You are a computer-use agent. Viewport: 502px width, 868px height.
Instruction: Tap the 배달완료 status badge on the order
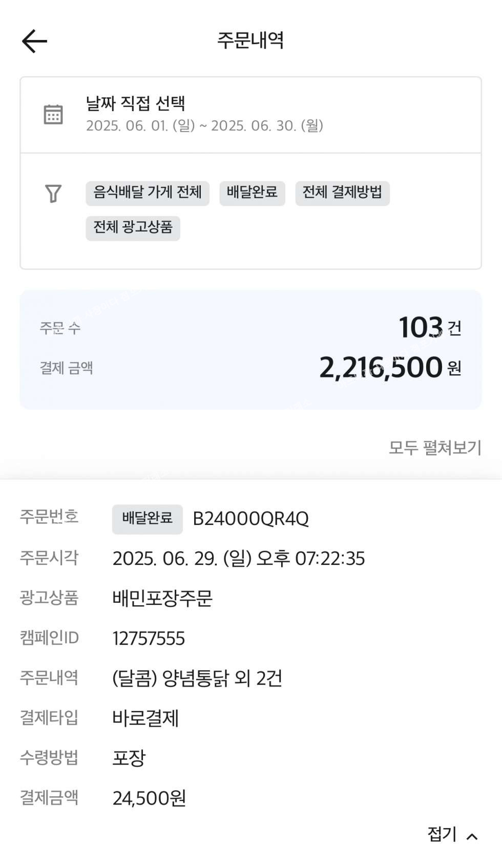[x=147, y=519]
